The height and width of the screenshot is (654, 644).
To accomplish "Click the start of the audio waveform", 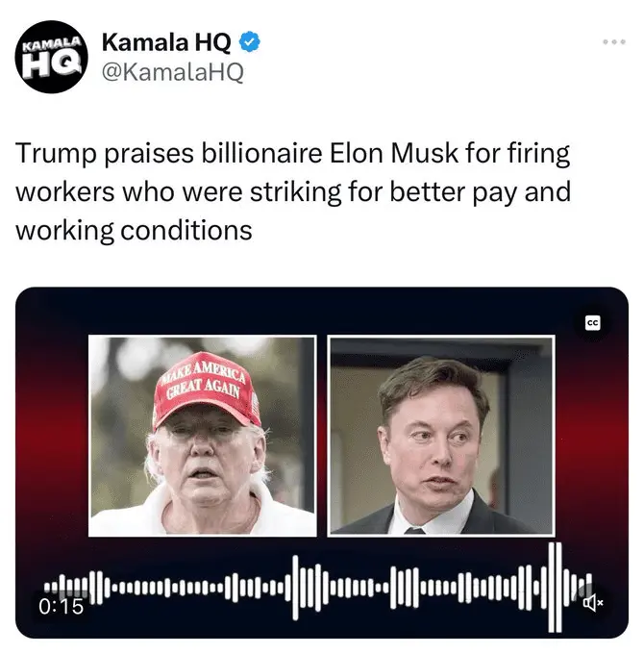I will (47, 588).
